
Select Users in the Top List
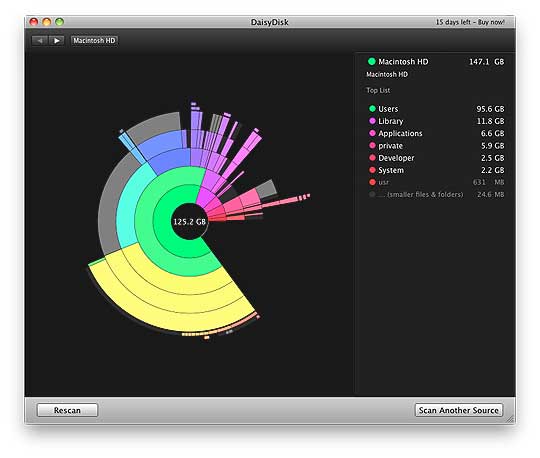pos(436,109)
